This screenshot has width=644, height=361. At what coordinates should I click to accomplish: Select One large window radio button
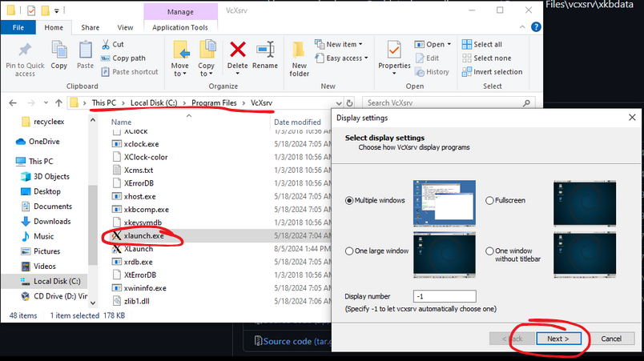tap(349, 251)
